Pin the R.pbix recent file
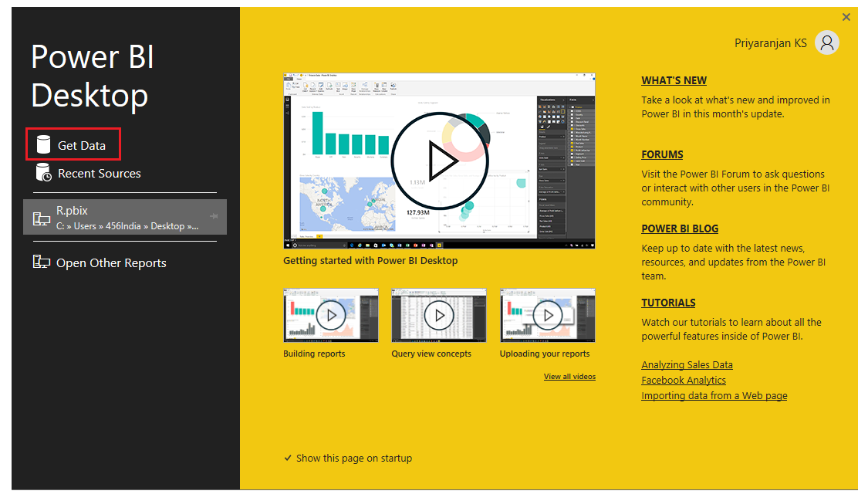The image size is (868, 501). [x=214, y=216]
